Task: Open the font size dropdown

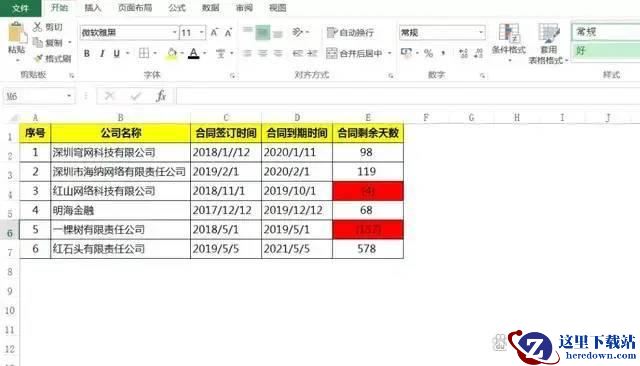Action: coord(202,32)
